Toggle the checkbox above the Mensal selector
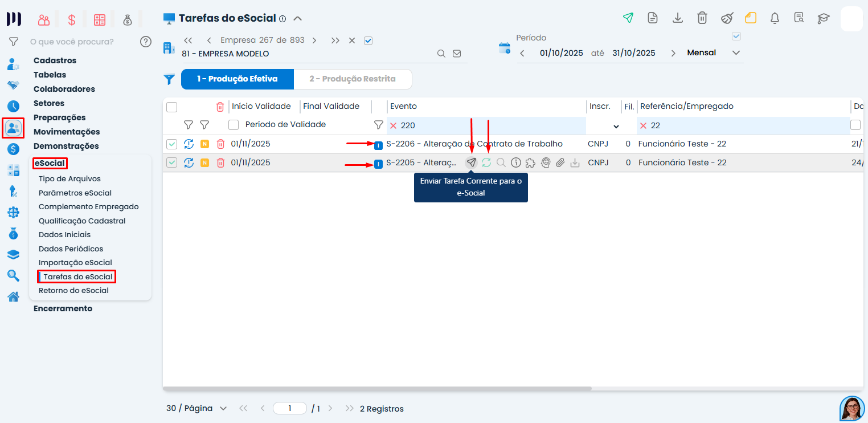The height and width of the screenshot is (423, 868). tap(736, 36)
